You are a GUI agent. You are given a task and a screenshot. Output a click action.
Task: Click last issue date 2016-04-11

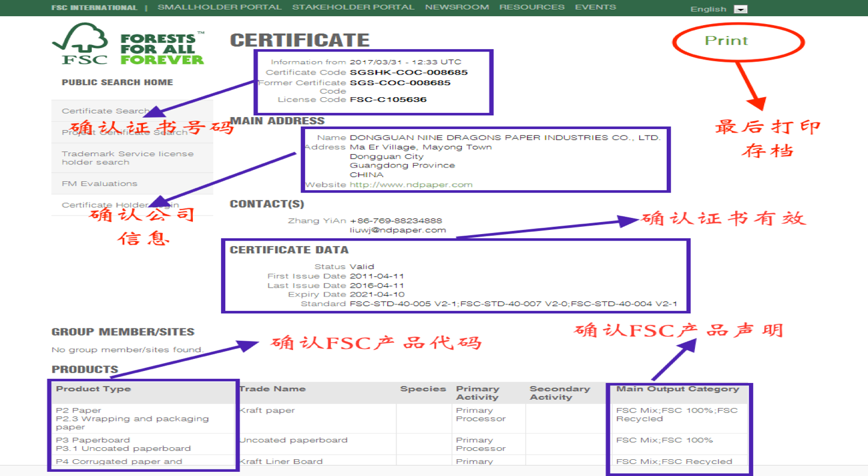coord(377,286)
